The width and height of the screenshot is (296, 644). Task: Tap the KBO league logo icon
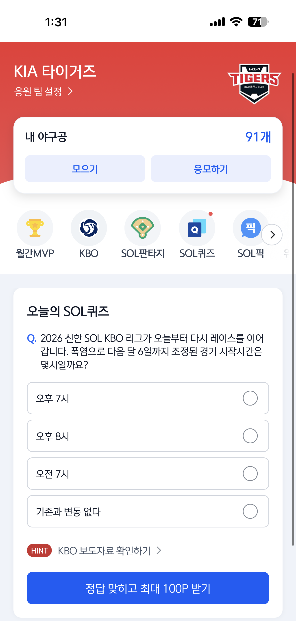tap(89, 228)
